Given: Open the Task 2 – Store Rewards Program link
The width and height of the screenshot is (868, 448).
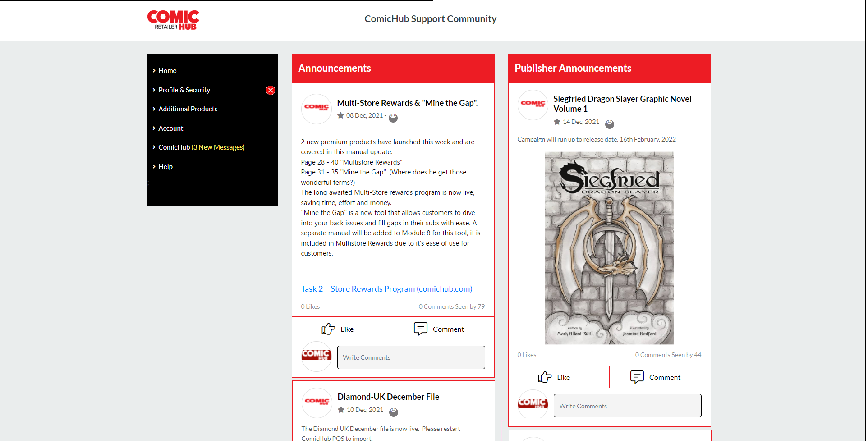Looking at the screenshot, I should click(386, 289).
